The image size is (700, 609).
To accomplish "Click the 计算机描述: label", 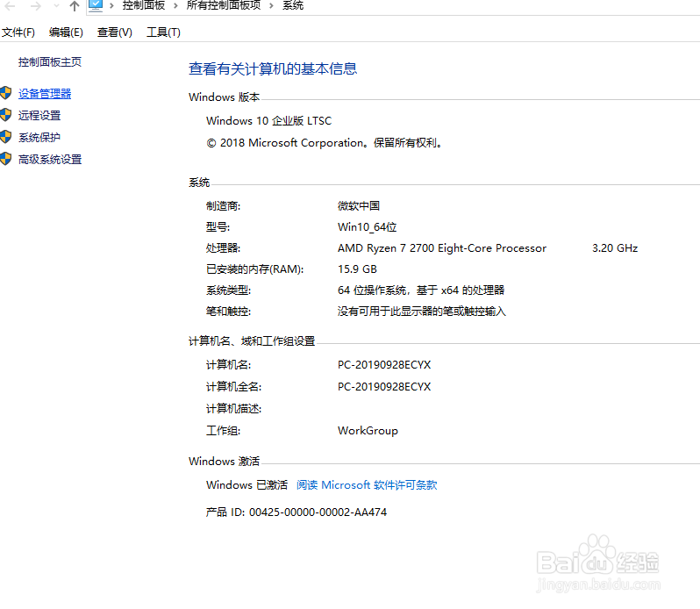I will 234,409.
